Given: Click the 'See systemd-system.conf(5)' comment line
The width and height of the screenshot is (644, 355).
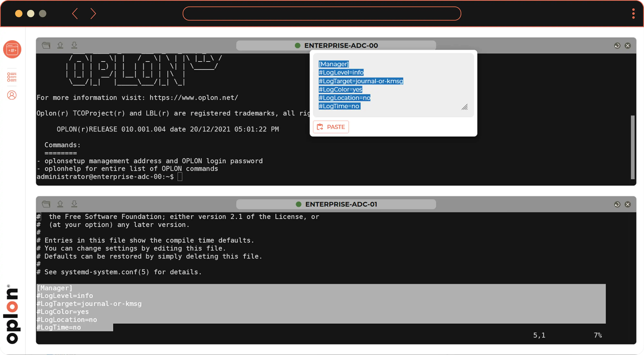Looking at the screenshot, I should point(119,272).
